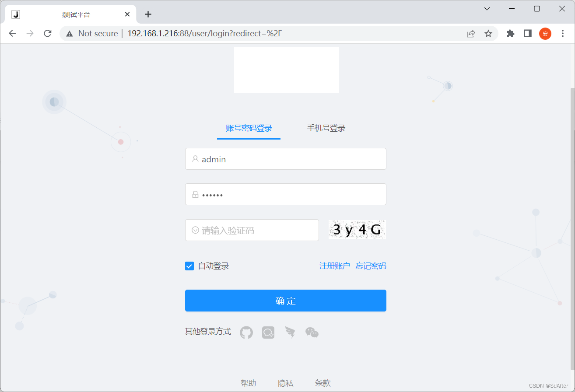Switch to 账号密码登录 tab
This screenshot has height=392, width=575.
tap(249, 128)
